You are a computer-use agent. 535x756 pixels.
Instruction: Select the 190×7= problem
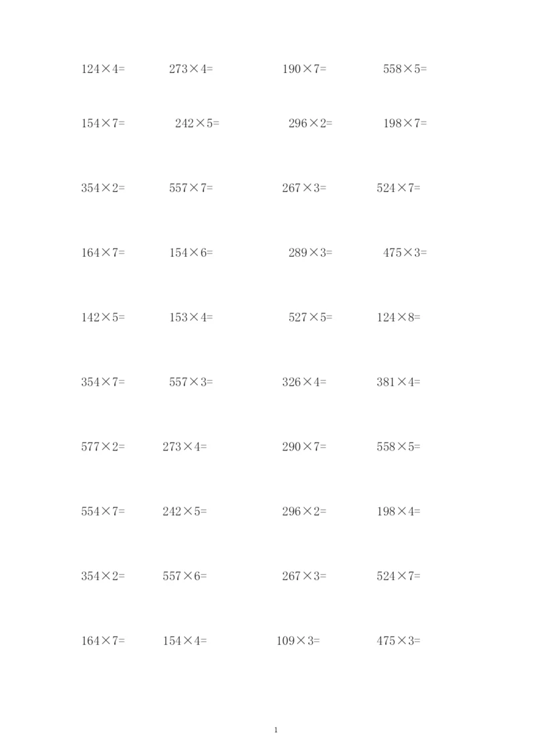tap(304, 68)
